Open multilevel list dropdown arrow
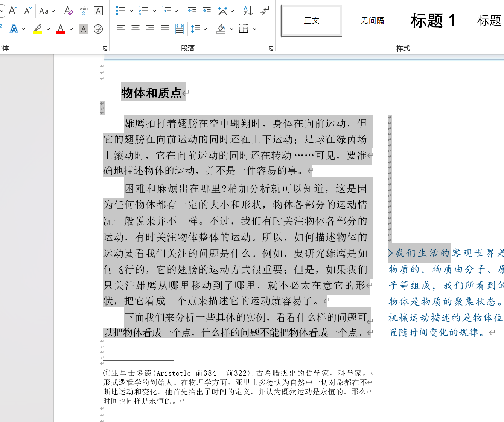504x422 pixels. click(176, 11)
